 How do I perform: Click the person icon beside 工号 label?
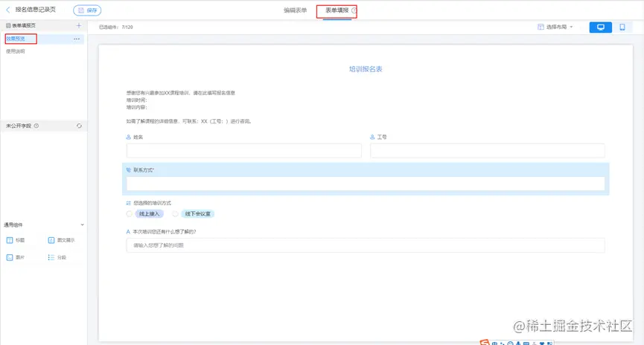tap(372, 137)
